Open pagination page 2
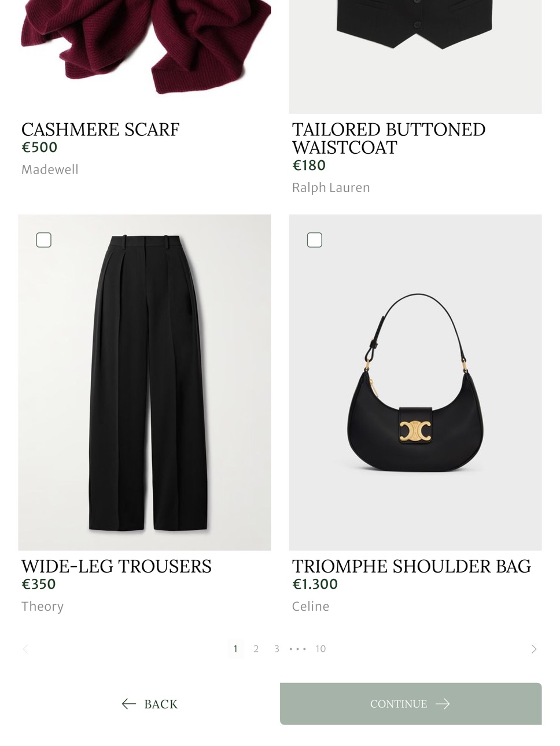Viewport: 560px width, 746px height. pyautogui.click(x=256, y=649)
